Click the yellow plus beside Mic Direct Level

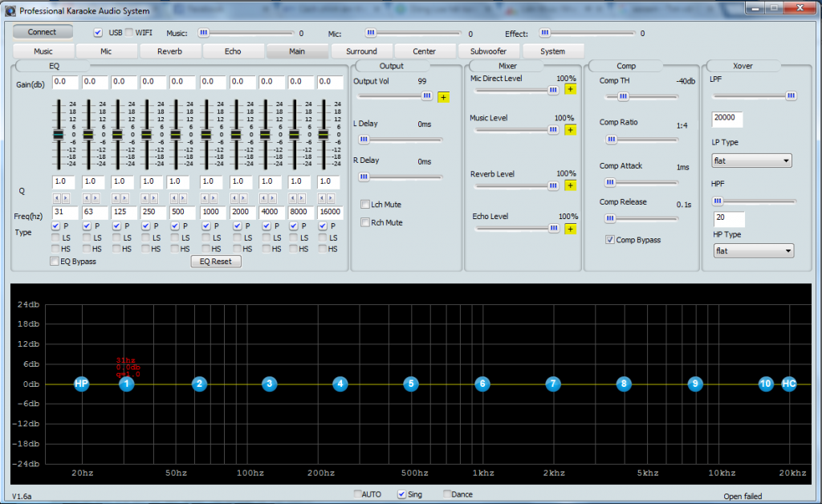570,90
